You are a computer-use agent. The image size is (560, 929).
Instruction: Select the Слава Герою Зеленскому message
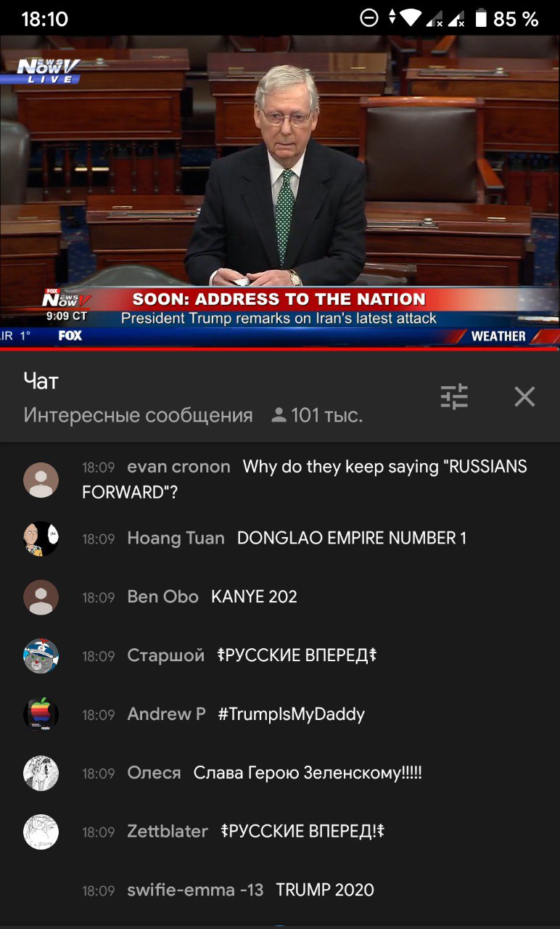point(308,774)
